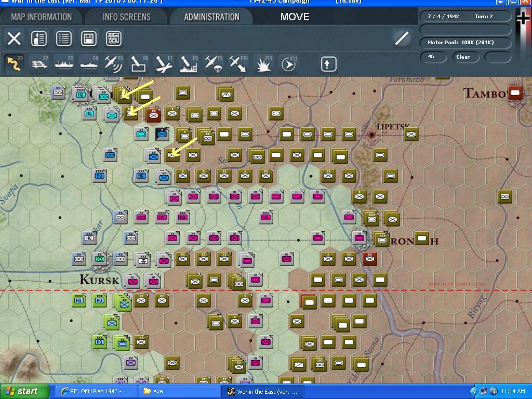
Task: Select the red unit counter at Tambov
Action: 515,92
